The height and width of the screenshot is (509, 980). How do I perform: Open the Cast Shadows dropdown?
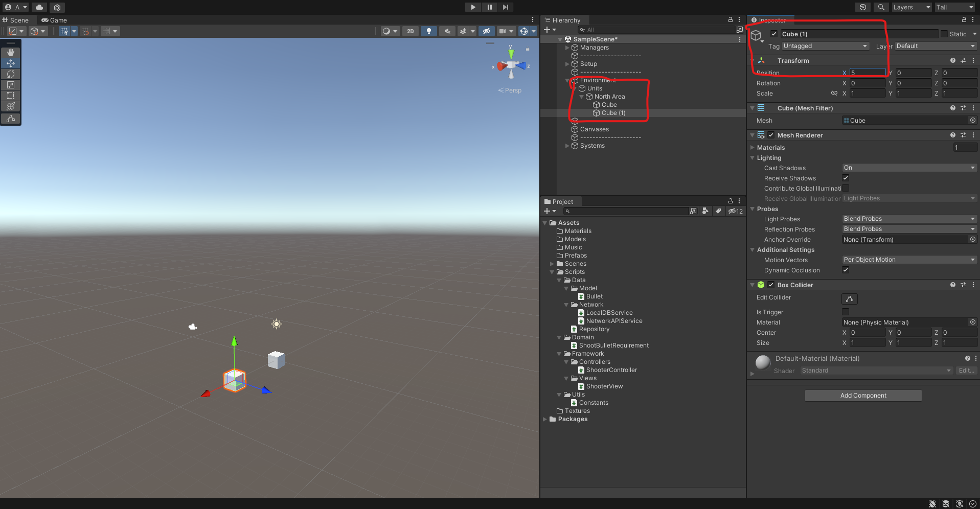[x=909, y=168]
